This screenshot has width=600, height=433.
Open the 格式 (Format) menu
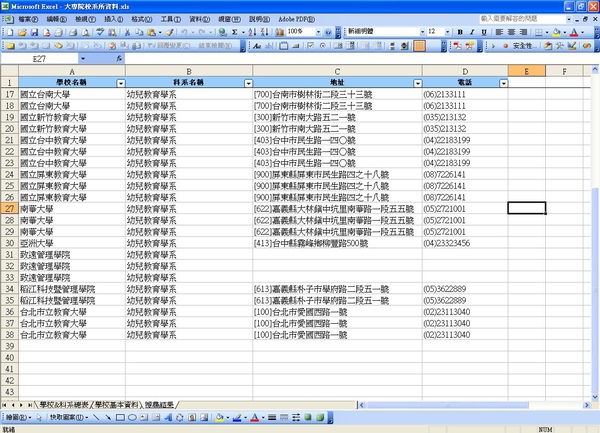coord(142,19)
